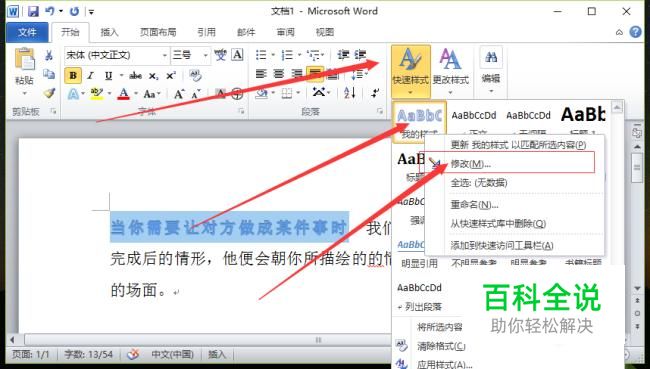The image size is (650, 369).
Task: Click the Text Effects glowing A icon
Action: pos(73,94)
